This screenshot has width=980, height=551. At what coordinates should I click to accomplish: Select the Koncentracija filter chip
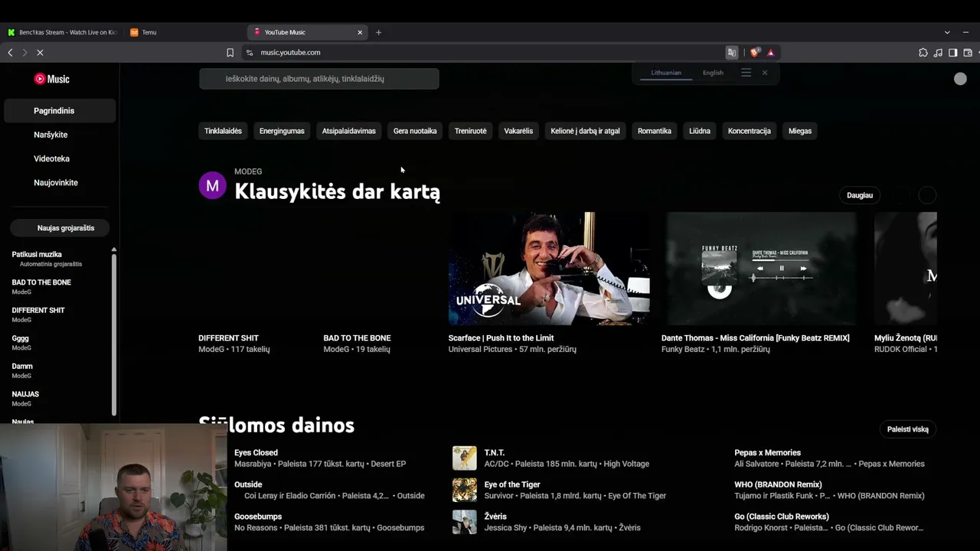click(750, 131)
